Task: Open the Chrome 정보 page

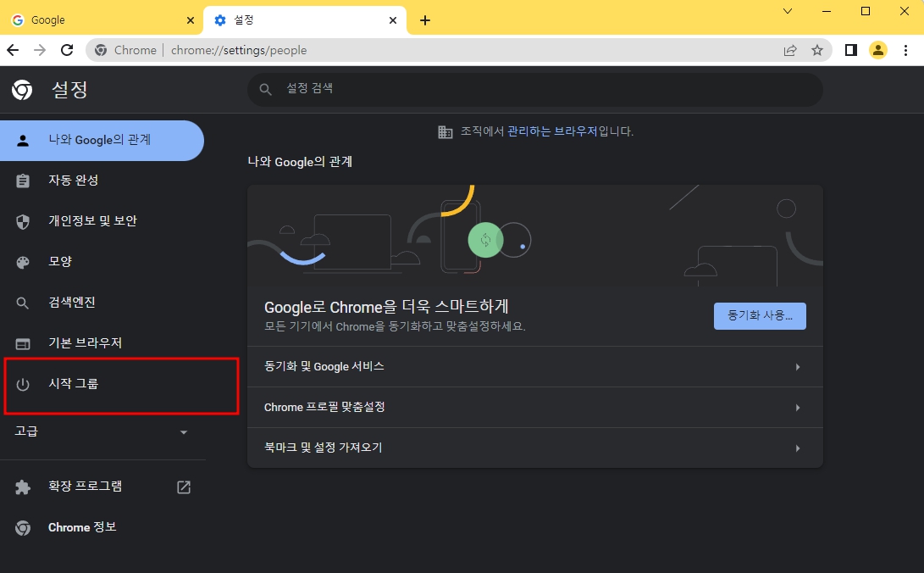Action: pos(82,527)
